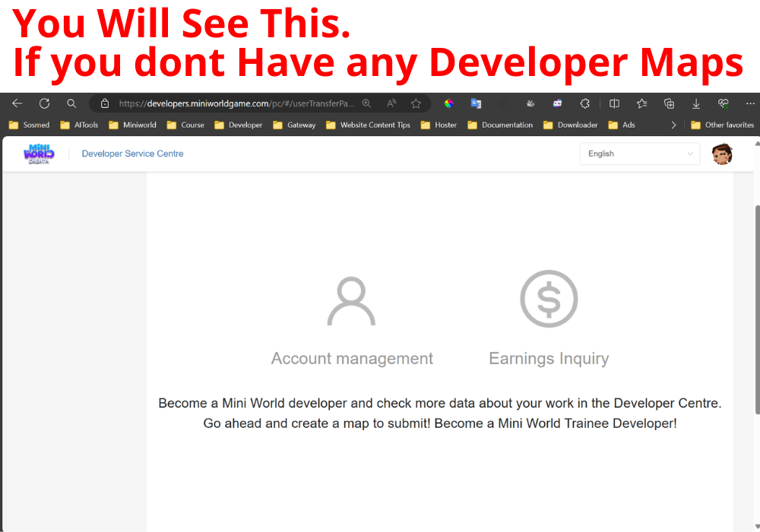View site information via the lock icon

coord(105,103)
